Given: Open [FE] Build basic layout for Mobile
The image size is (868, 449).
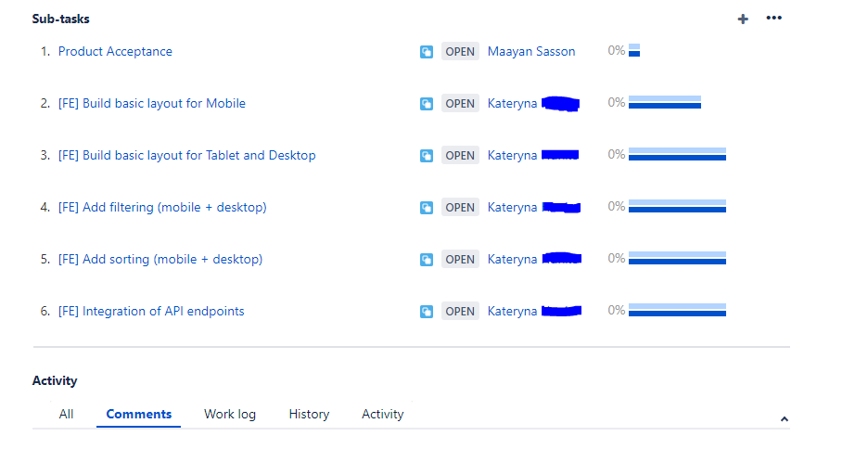Looking at the screenshot, I should (152, 104).
